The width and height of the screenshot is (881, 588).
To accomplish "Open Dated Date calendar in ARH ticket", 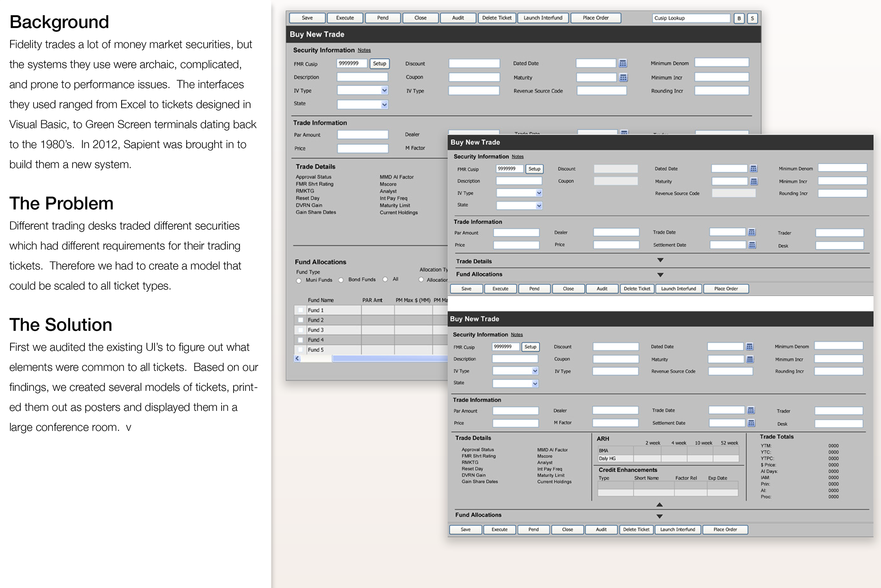I will [749, 346].
